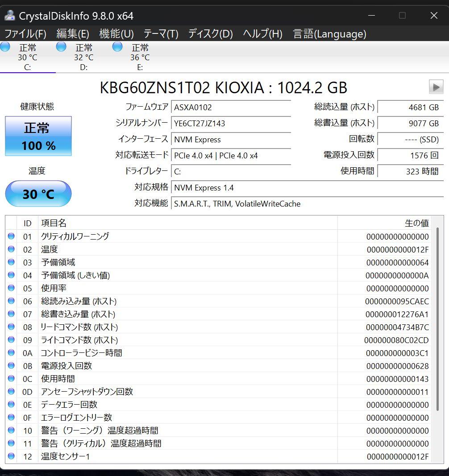Click status icon for ライトコマンド数 (ホスト) row
The image size is (449, 476).
point(11,339)
